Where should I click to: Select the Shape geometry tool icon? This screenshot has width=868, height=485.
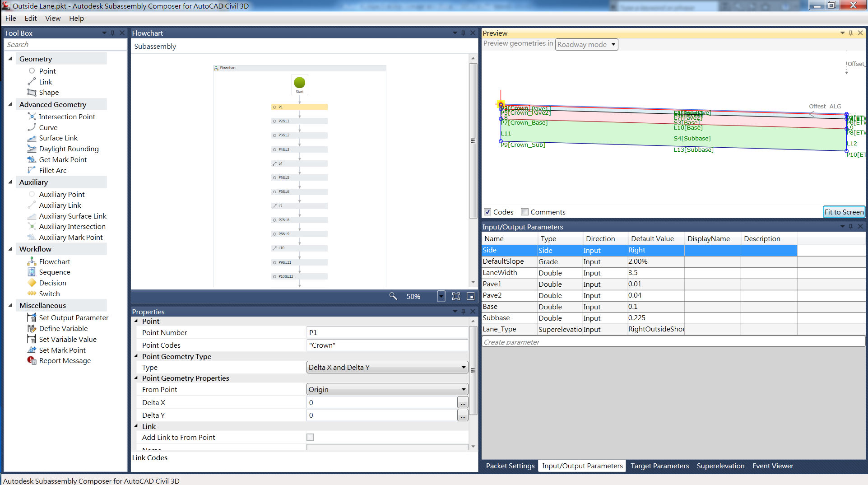[32, 92]
